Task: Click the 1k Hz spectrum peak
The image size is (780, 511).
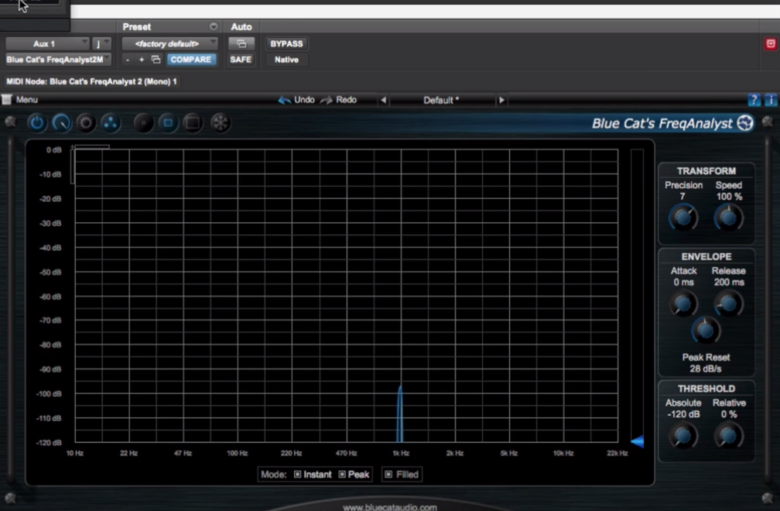Action: pyautogui.click(x=399, y=414)
